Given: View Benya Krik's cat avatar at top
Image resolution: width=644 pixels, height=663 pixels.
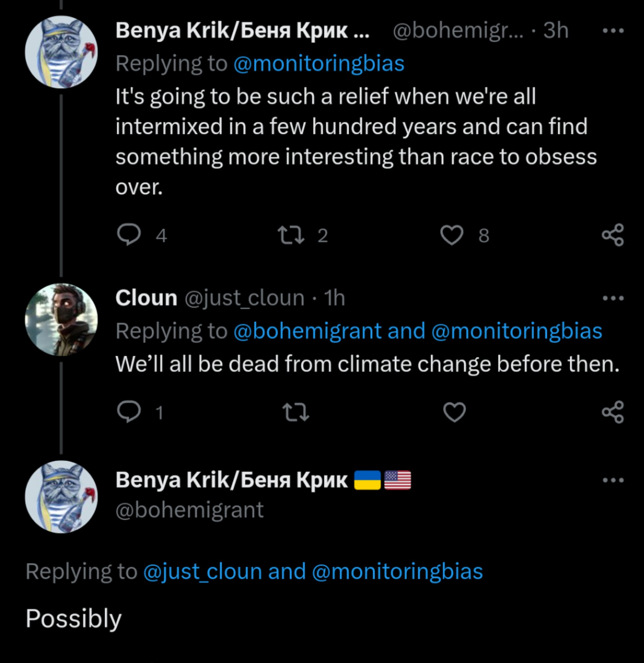Looking at the screenshot, I should (61, 52).
